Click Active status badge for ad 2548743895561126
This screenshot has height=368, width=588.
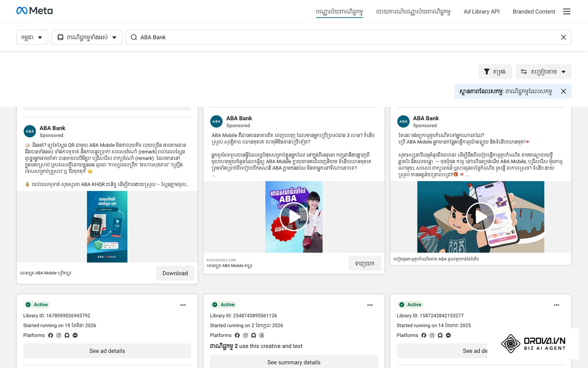(x=223, y=305)
